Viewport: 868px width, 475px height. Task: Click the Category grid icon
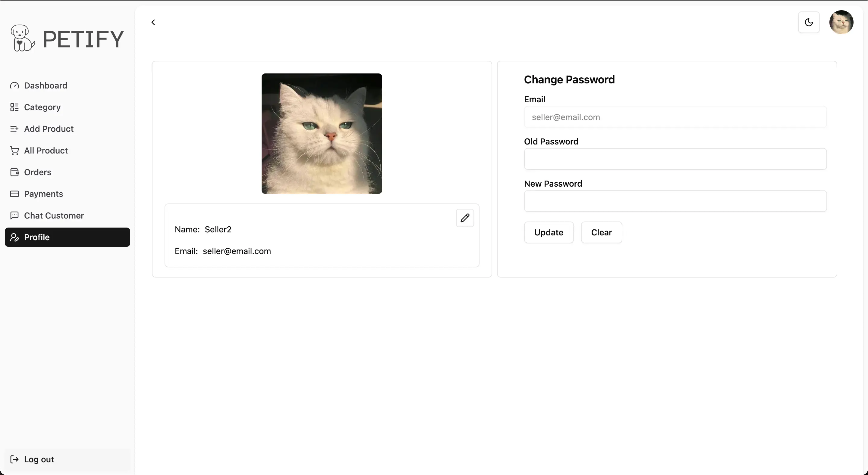14,107
